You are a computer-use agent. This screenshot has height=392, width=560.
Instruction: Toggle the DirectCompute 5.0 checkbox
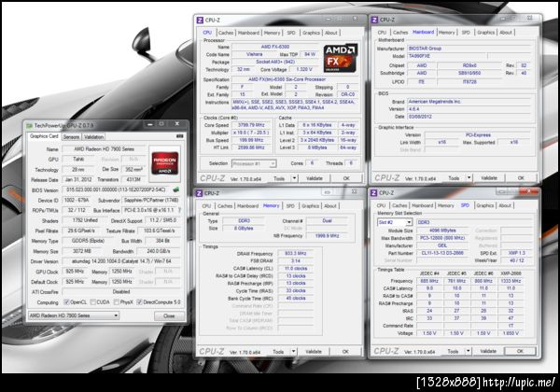pyautogui.click(x=140, y=302)
